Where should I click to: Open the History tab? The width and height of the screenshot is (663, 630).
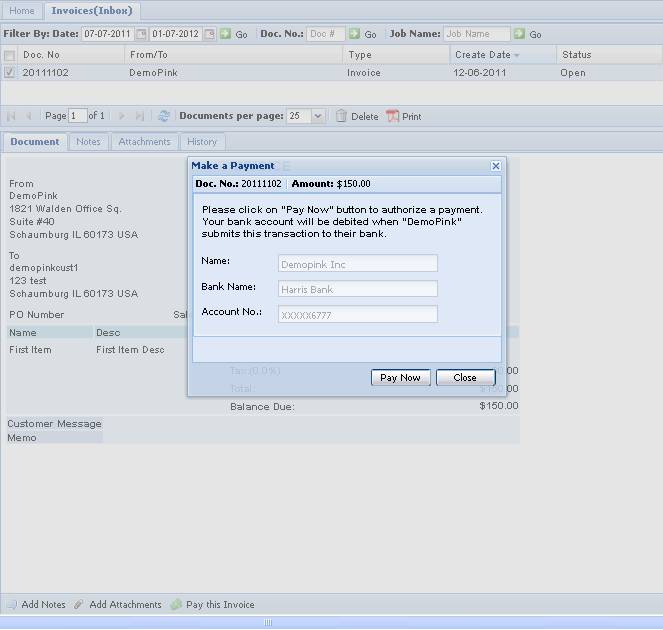[202, 142]
